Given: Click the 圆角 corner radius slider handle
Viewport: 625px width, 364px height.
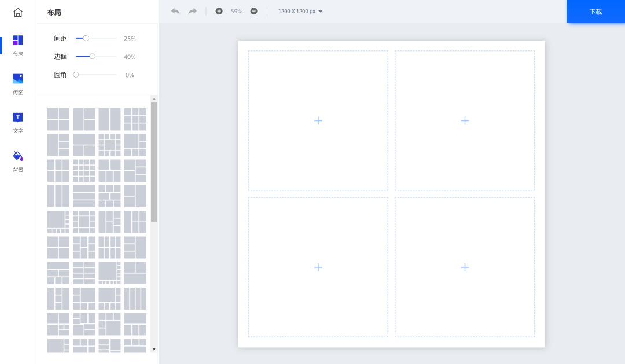Looking at the screenshot, I should [x=76, y=75].
